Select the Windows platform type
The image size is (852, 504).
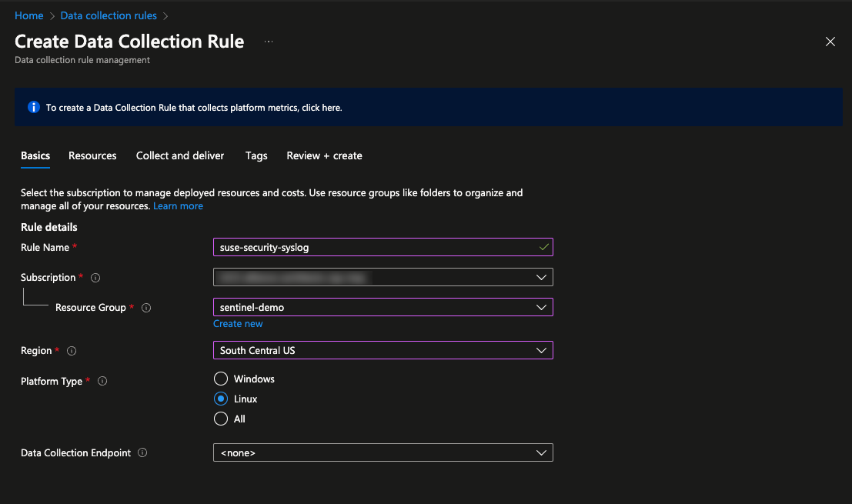pos(221,379)
